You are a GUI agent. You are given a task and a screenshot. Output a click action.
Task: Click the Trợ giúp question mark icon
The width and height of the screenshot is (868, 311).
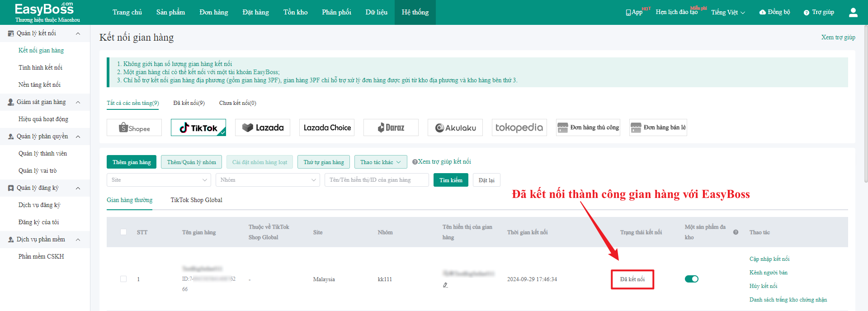pyautogui.click(x=807, y=13)
